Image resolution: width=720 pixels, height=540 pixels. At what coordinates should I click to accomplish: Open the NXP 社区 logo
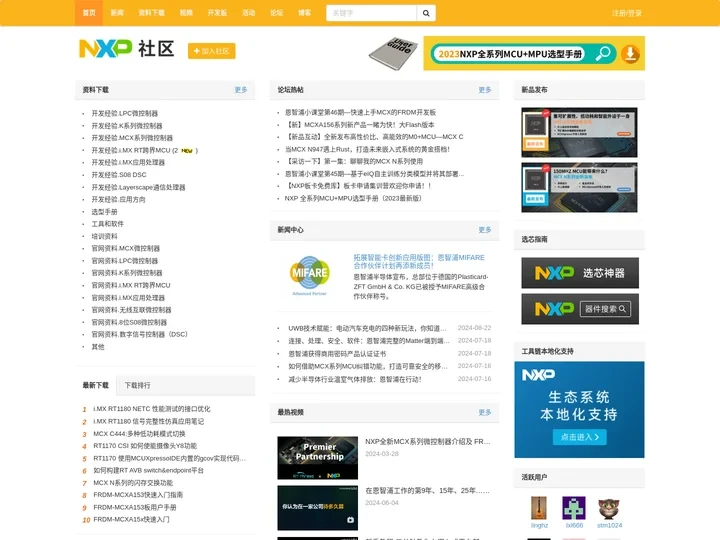tap(127, 49)
